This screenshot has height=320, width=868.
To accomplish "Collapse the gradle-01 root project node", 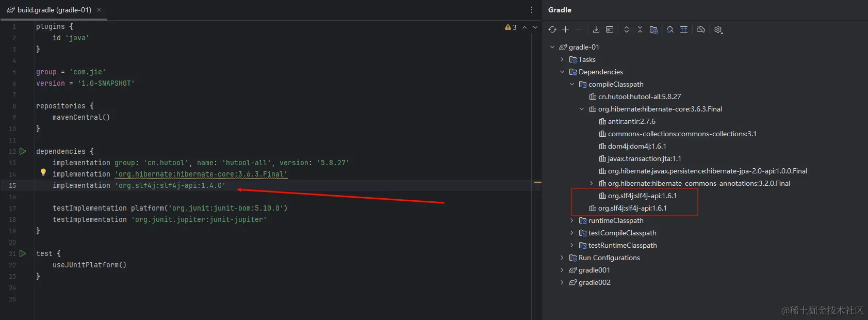I will (552, 47).
